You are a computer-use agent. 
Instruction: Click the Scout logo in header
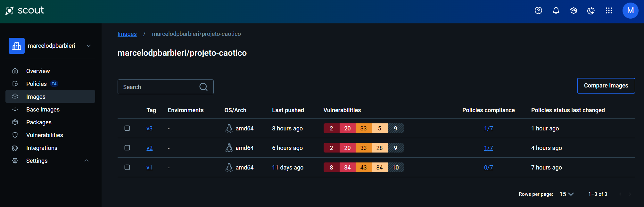pos(25,11)
